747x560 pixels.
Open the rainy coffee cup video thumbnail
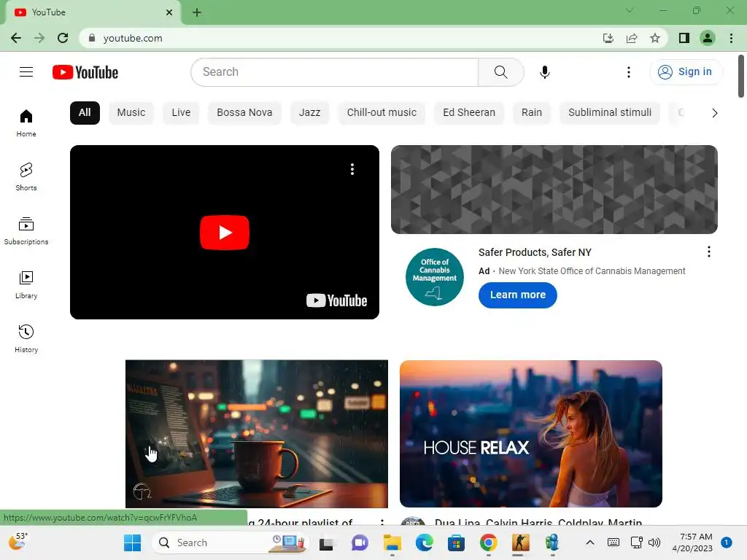pyautogui.click(x=257, y=434)
